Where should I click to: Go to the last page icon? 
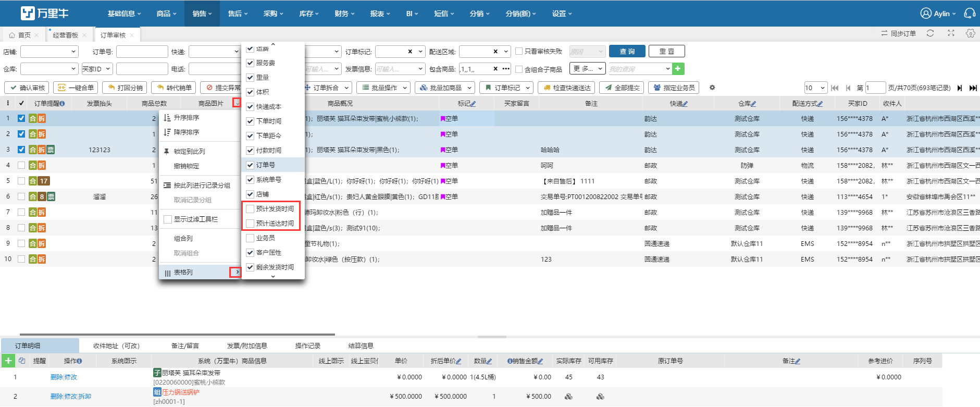pos(973,88)
